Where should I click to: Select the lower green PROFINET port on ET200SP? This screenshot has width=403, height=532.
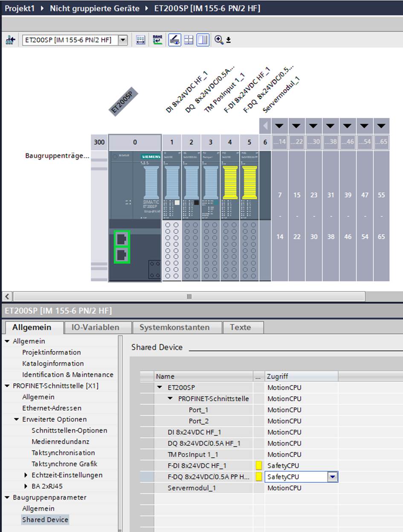point(122,255)
